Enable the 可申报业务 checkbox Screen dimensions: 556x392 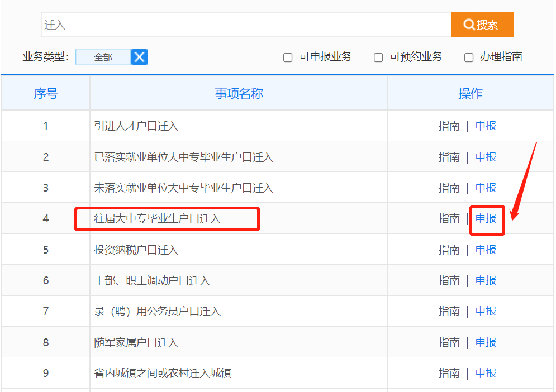tap(288, 58)
